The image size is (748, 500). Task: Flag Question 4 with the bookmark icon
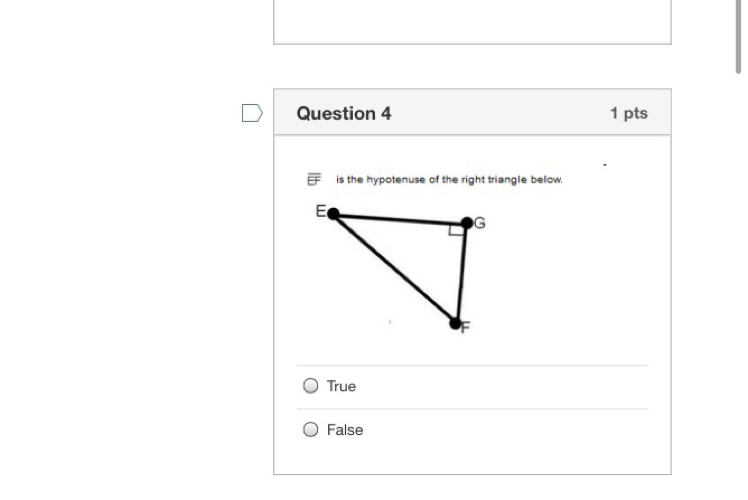point(252,113)
